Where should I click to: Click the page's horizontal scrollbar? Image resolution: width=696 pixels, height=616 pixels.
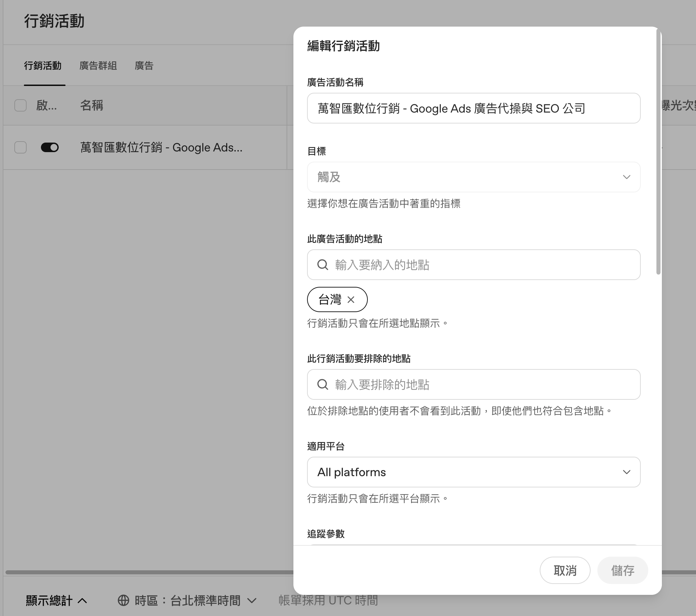coord(149,572)
